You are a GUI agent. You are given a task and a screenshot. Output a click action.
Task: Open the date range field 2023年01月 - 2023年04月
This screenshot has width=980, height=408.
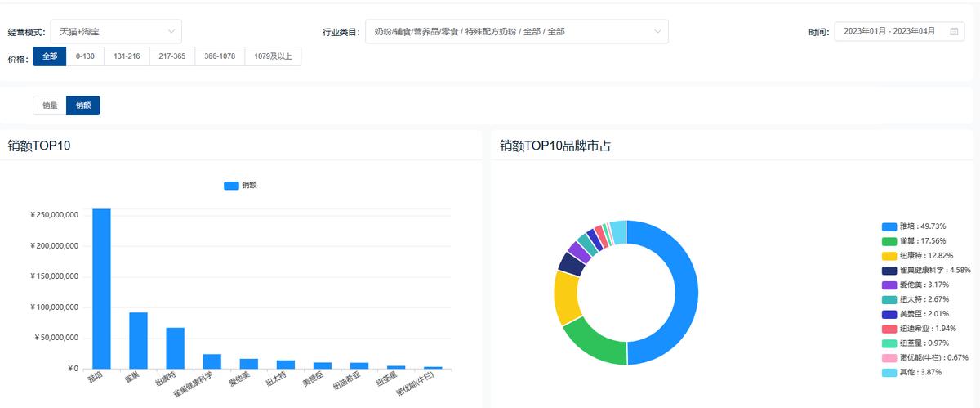tap(900, 32)
